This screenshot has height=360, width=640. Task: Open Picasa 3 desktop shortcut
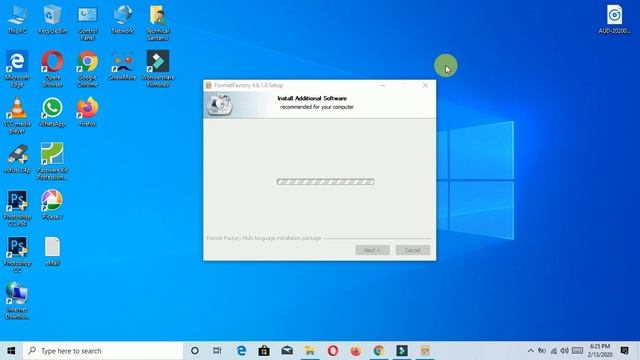coord(52,205)
